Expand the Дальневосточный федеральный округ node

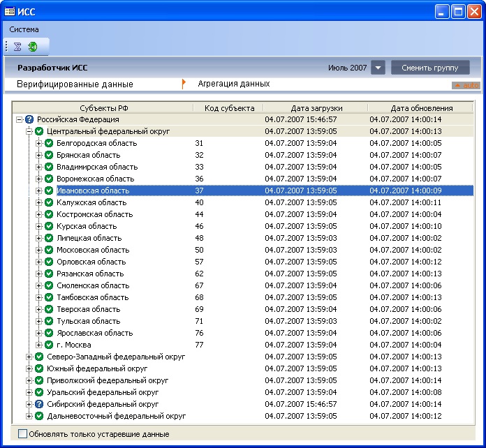[29, 416]
